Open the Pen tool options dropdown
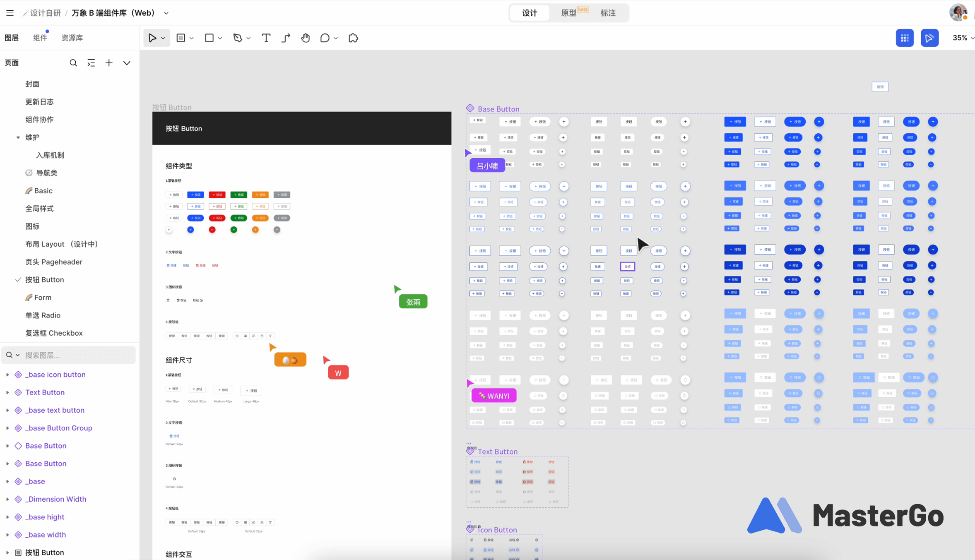975x560 pixels. [x=248, y=38]
